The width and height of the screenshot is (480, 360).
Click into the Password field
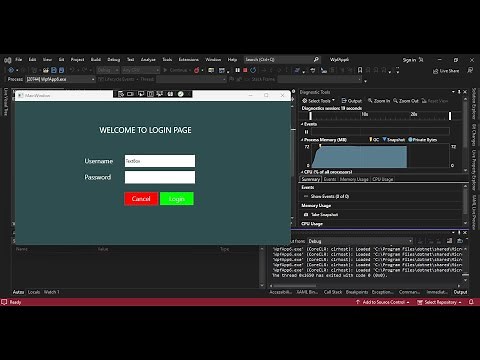[x=160, y=177]
